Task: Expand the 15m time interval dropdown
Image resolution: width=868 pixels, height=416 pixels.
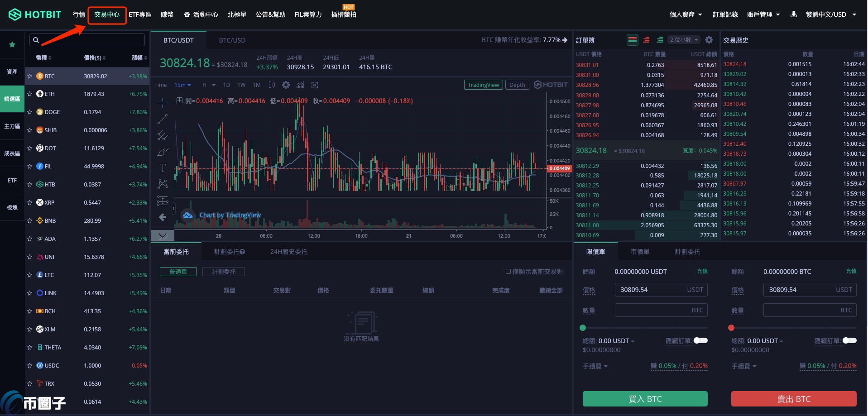Action: 183,85
